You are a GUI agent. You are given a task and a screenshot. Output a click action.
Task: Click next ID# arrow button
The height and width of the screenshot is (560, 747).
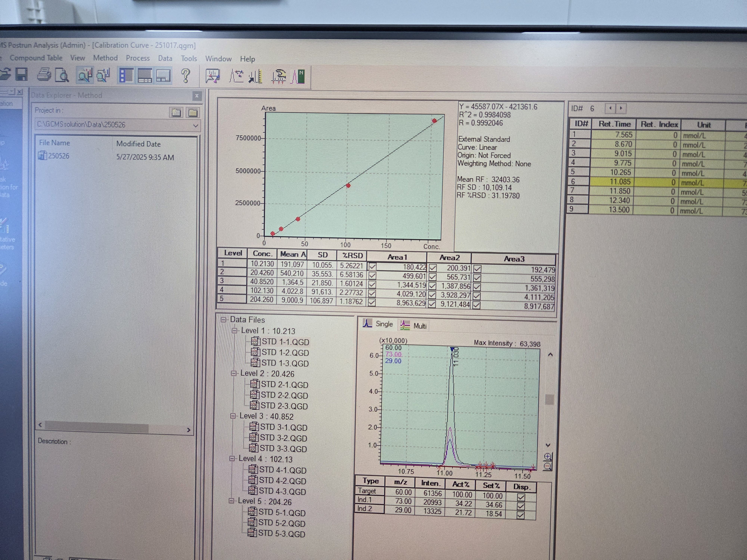pyautogui.click(x=621, y=108)
